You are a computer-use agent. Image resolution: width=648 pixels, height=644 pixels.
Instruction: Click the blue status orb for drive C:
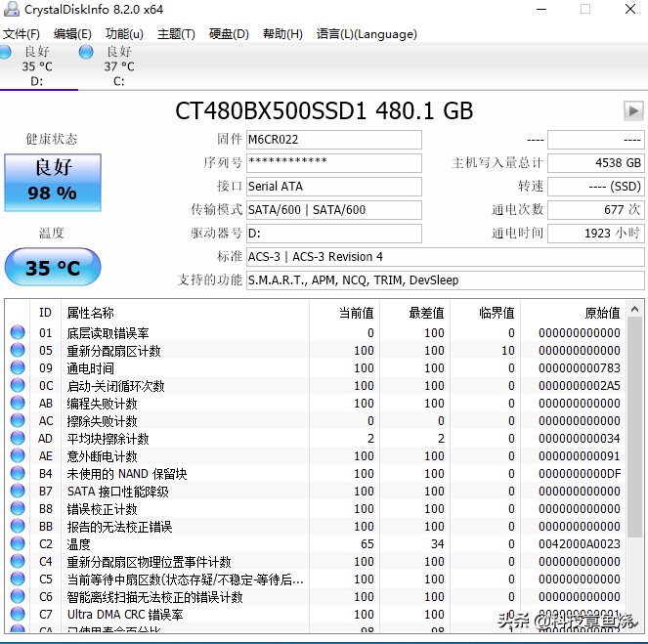(86, 52)
